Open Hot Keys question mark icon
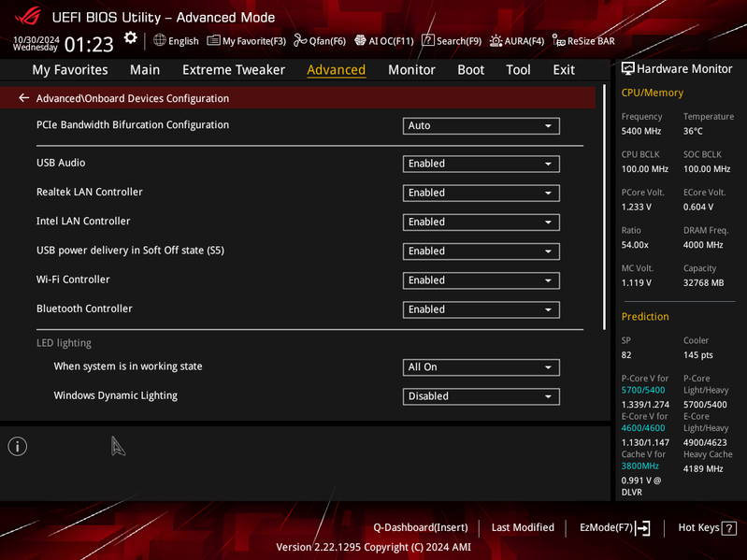The height and width of the screenshot is (560, 747). [x=729, y=528]
